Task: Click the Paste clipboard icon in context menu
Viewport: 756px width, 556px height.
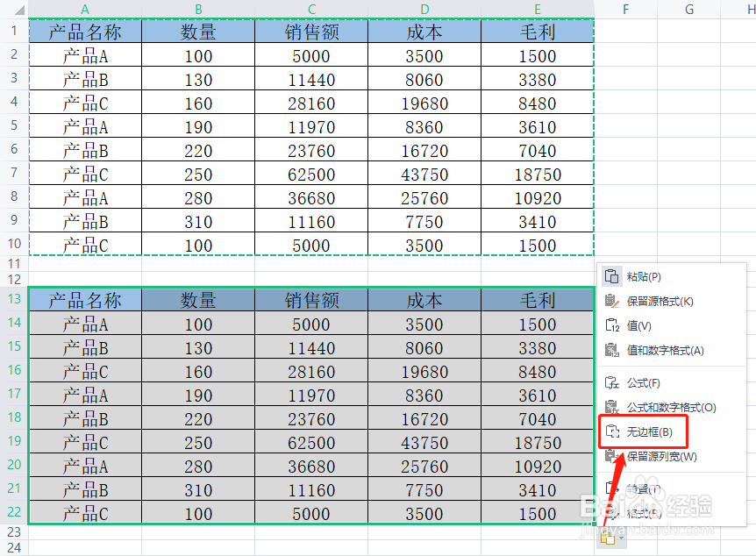Action: (x=611, y=277)
